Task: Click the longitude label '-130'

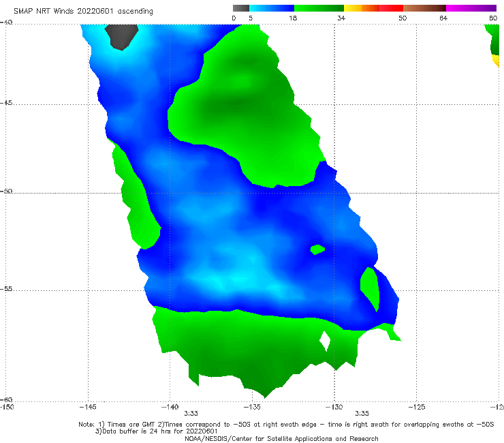Action: [x=334, y=407]
